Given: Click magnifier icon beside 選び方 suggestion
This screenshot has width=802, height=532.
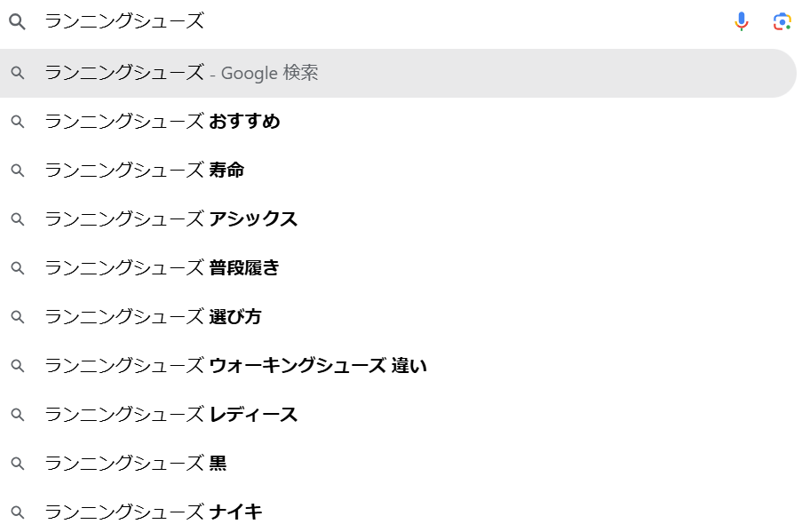Looking at the screenshot, I should (x=18, y=317).
